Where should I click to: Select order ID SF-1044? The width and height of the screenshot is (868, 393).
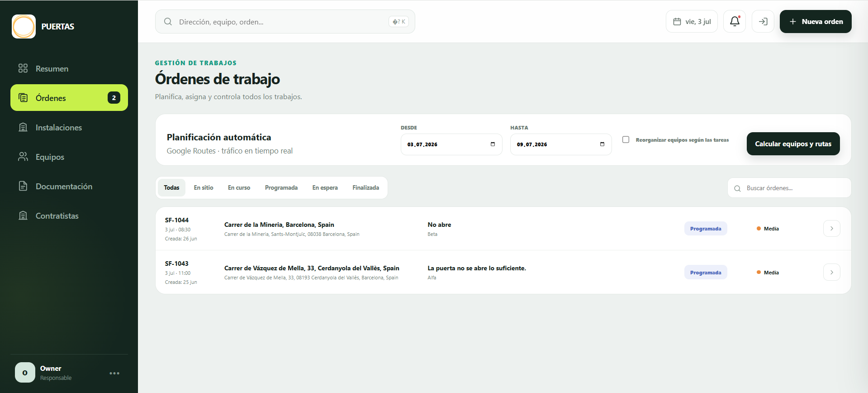click(176, 220)
